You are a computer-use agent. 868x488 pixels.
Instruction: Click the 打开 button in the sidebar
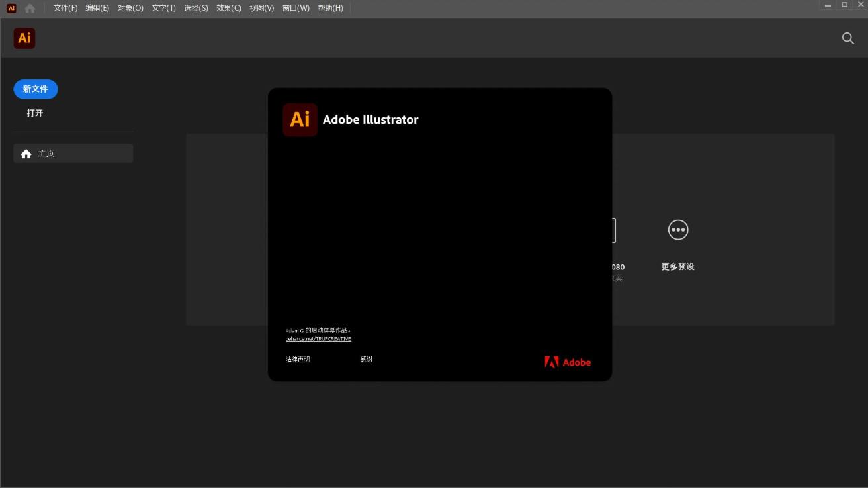(x=34, y=113)
